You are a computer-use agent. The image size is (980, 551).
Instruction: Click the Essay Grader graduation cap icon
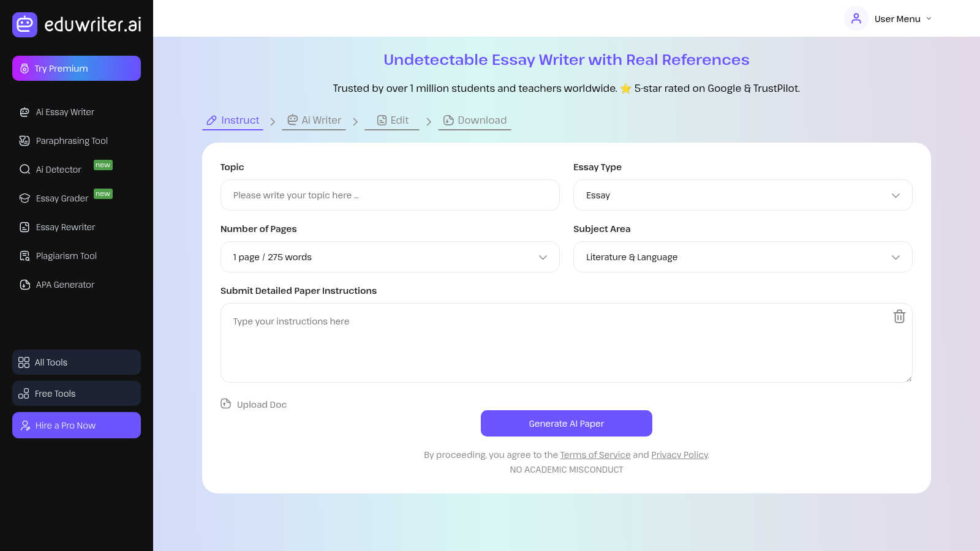[x=24, y=198]
